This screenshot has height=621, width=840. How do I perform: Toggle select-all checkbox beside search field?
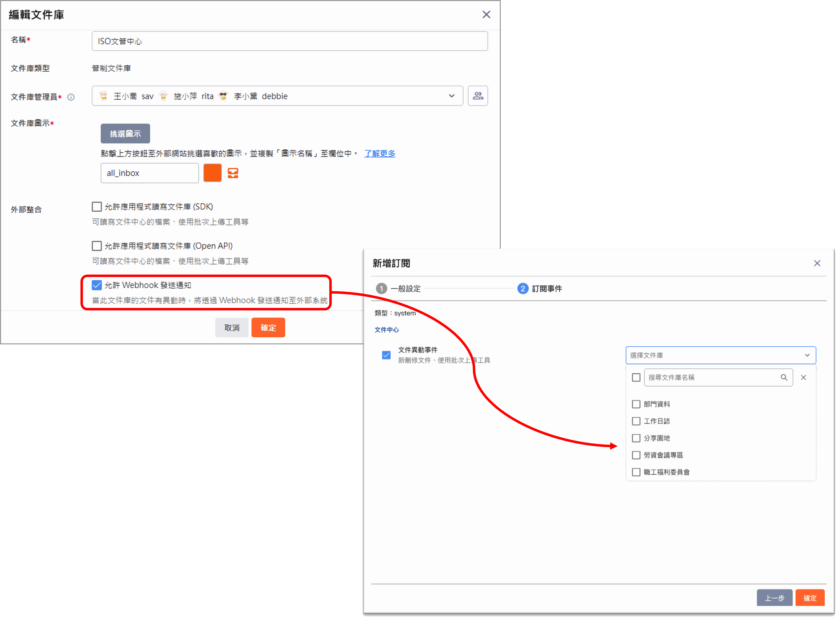636,377
